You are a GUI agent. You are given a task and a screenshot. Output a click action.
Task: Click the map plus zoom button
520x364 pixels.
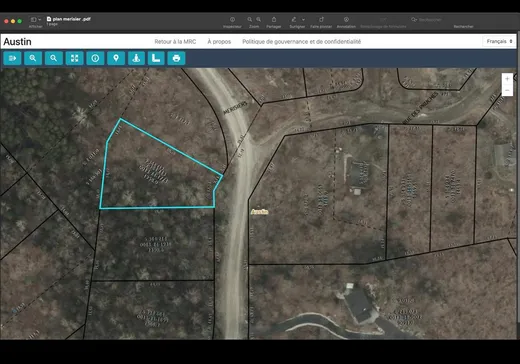tap(507, 79)
